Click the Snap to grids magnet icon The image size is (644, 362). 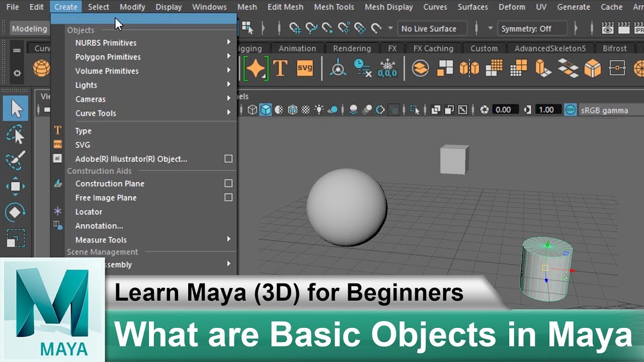tap(295, 28)
